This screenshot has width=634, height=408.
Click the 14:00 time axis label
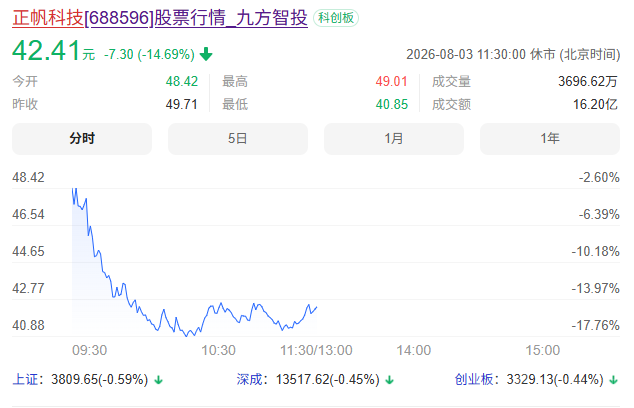(x=414, y=350)
